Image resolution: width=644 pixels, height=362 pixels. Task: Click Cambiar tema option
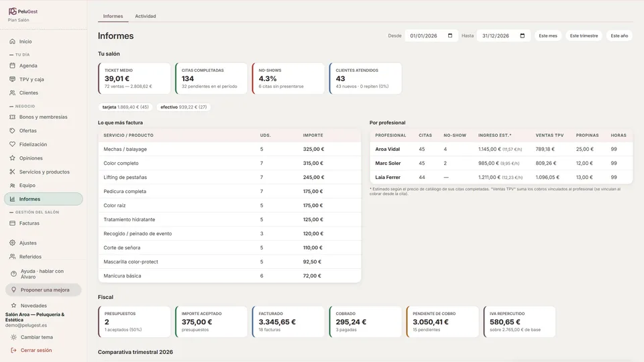coord(36,337)
